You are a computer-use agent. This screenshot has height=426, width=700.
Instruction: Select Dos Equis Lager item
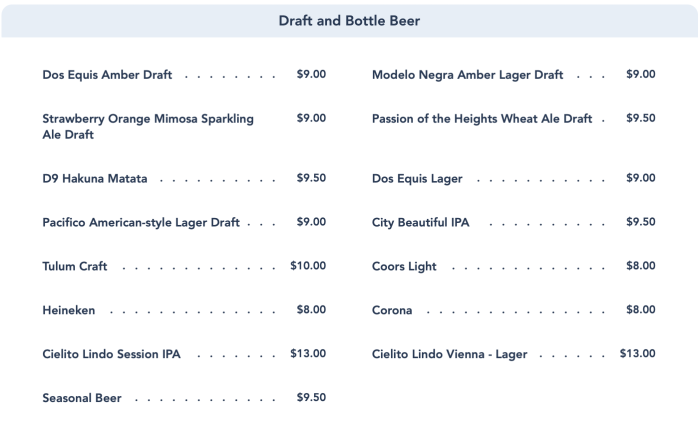[417, 179]
